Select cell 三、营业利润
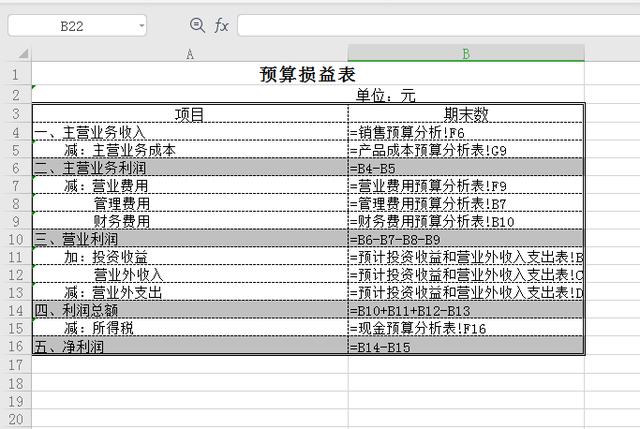The height and width of the screenshot is (429, 640). click(x=190, y=239)
